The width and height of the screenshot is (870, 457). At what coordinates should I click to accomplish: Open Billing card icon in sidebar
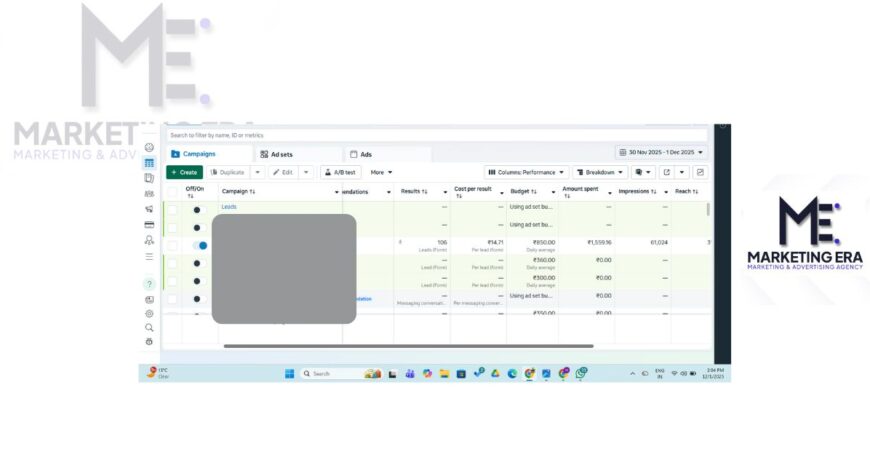[149, 225]
